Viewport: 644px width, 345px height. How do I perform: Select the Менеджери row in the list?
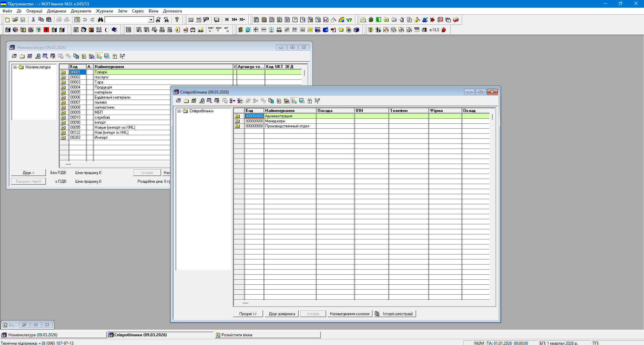point(275,121)
